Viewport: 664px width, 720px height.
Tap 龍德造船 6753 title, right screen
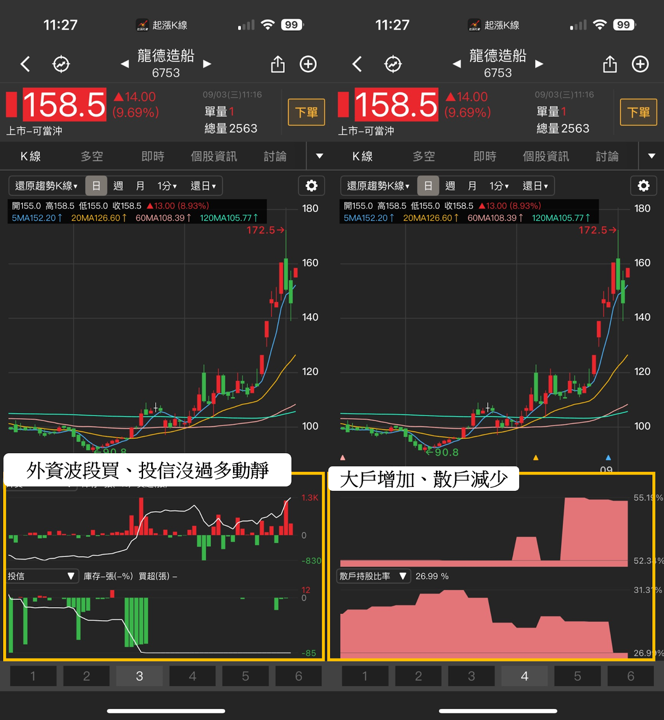tap(498, 64)
